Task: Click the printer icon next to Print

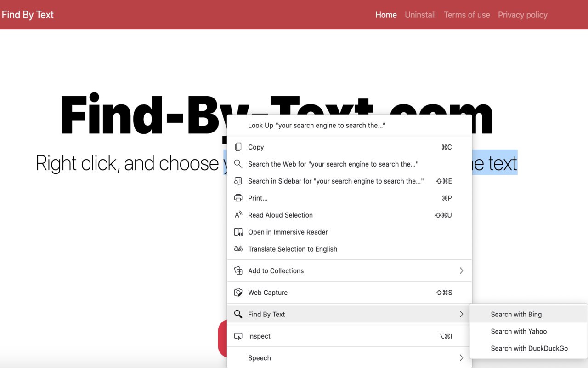Action: point(238,198)
